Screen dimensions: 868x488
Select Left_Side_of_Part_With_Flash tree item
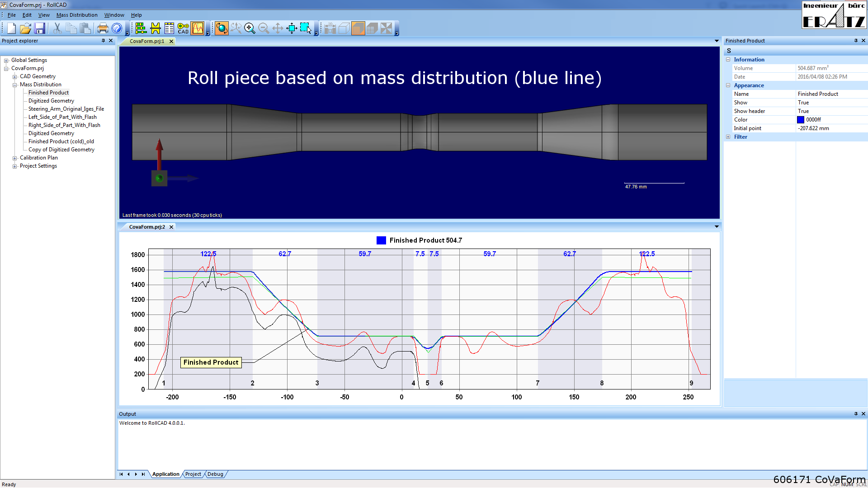click(62, 117)
